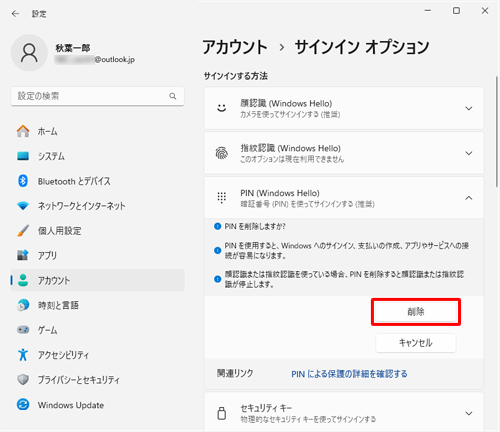Click the Bluetooth icon in sidebar

click(x=23, y=181)
